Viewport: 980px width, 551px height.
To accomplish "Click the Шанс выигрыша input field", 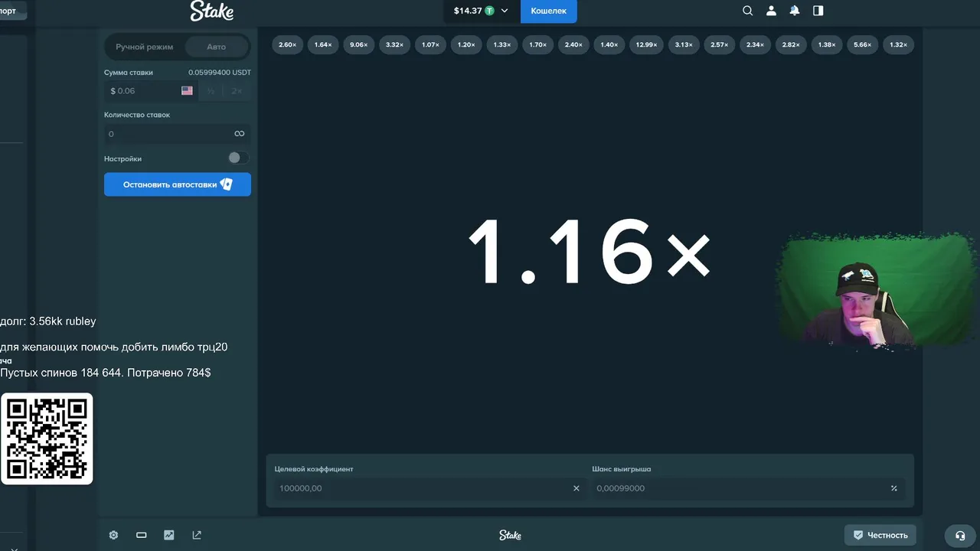I will pos(748,488).
